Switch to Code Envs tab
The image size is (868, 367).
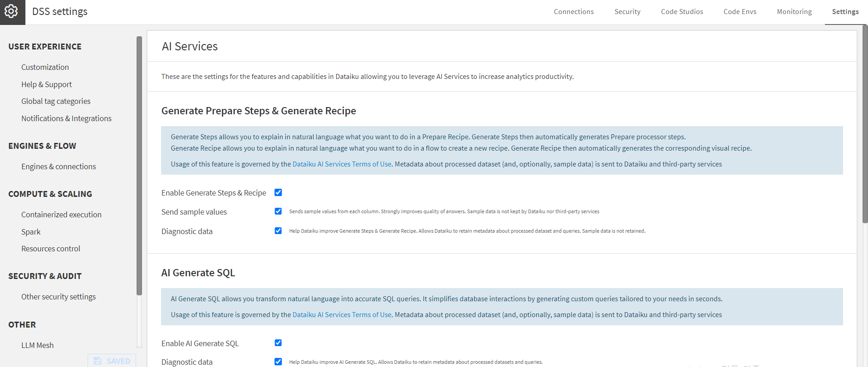(740, 12)
